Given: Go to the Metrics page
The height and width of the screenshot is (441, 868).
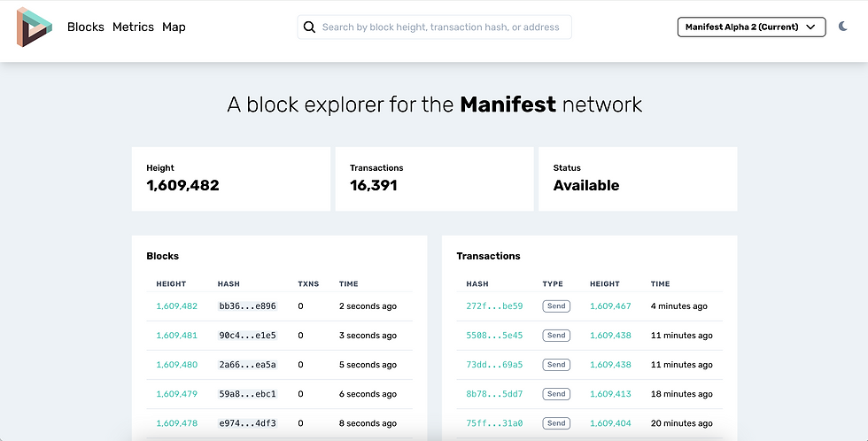Looking at the screenshot, I should tap(133, 27).
